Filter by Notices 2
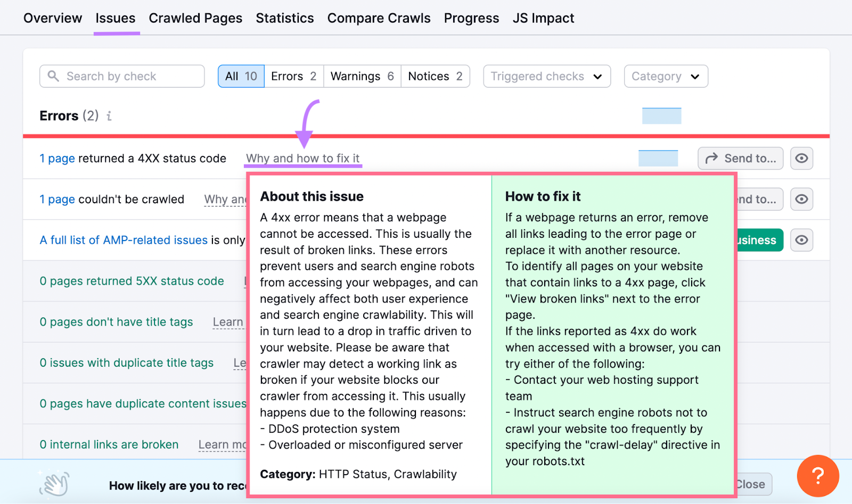 click(435, 76)
